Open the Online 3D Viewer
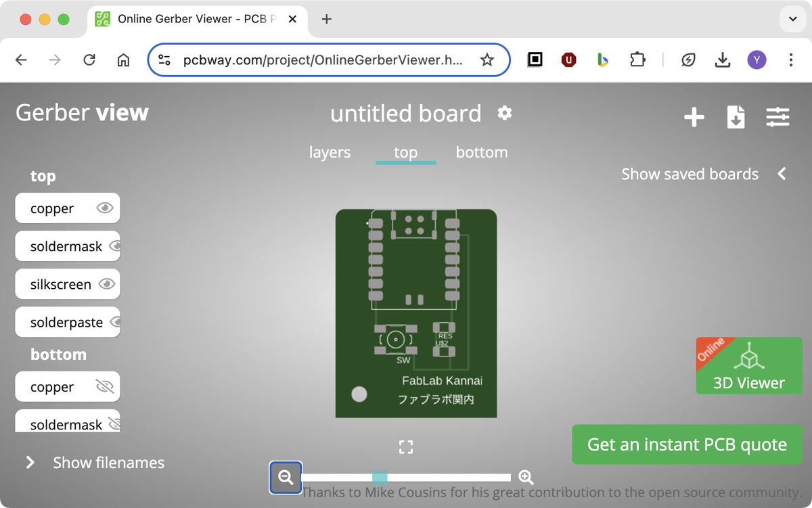The image size is (812, 508). pos(749,365)
